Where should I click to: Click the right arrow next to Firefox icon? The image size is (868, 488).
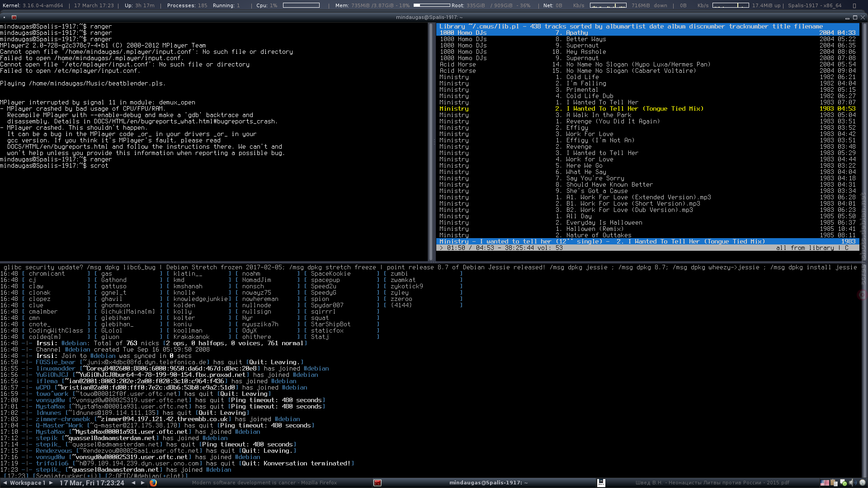click(143, 483)
